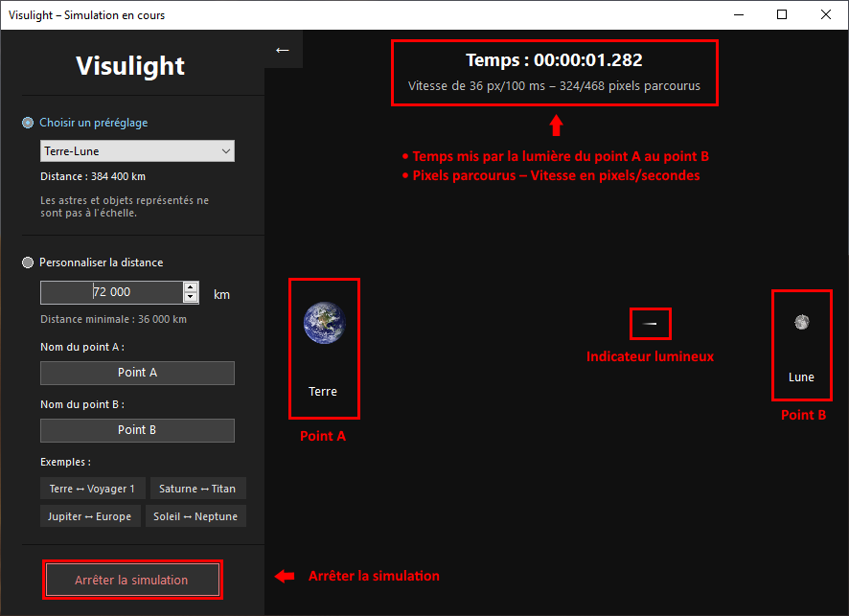Decrease the distance with the down spinner arrow
The width and height of the screenshot is (849, 616).
pyautogui.click(x=191, y=297)
